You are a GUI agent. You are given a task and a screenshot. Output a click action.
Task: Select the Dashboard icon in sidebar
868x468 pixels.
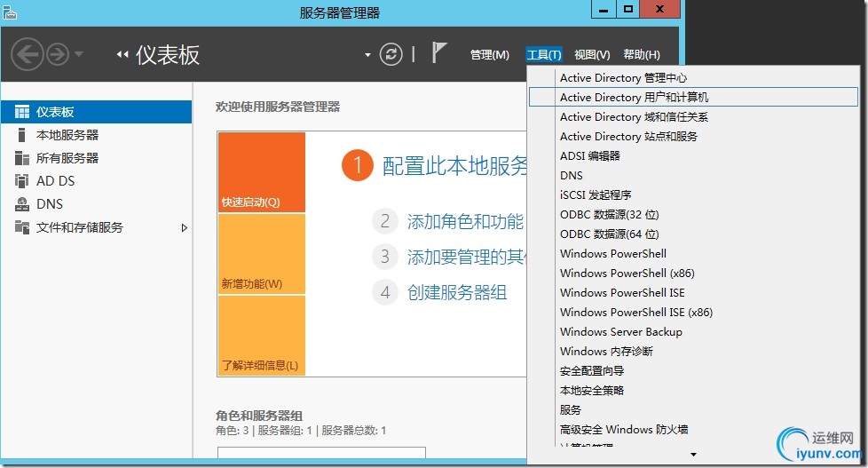22,112
